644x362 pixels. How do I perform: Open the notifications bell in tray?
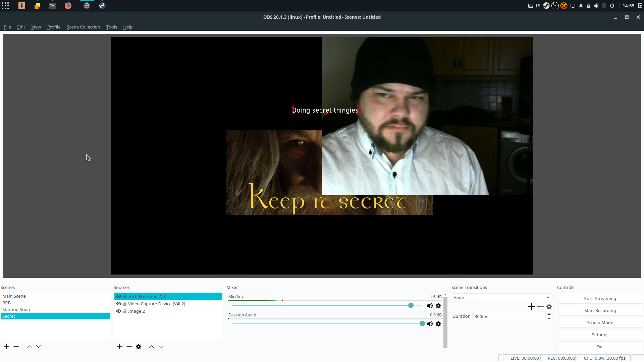pos(581,6)
